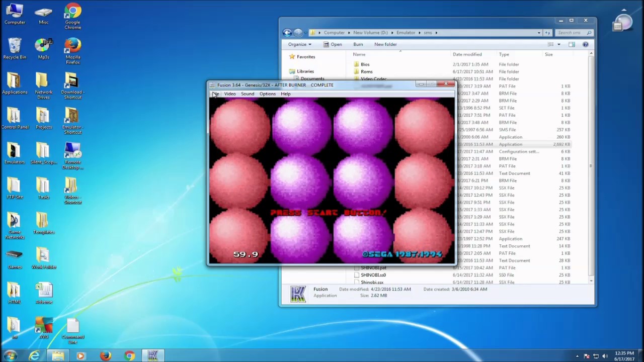Select the Videos - Shortcut desktop icon
644x362 pixels.
(x=72, y=191)
